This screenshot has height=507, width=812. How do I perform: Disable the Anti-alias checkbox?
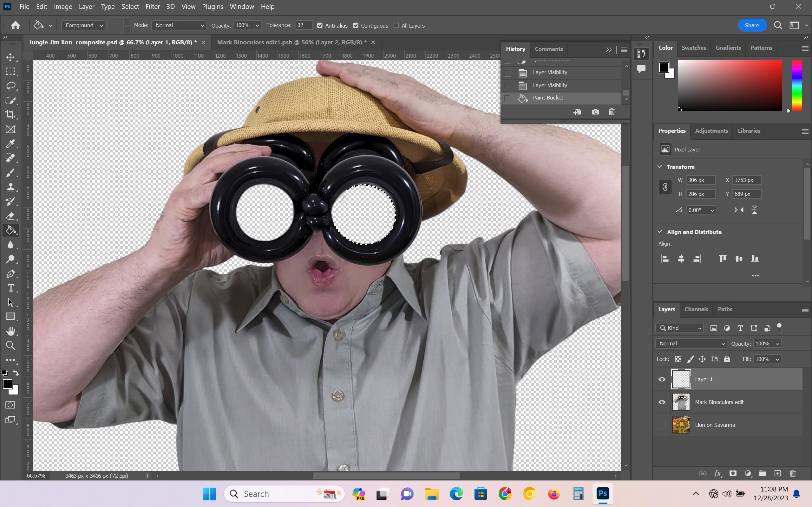(320, 25)
